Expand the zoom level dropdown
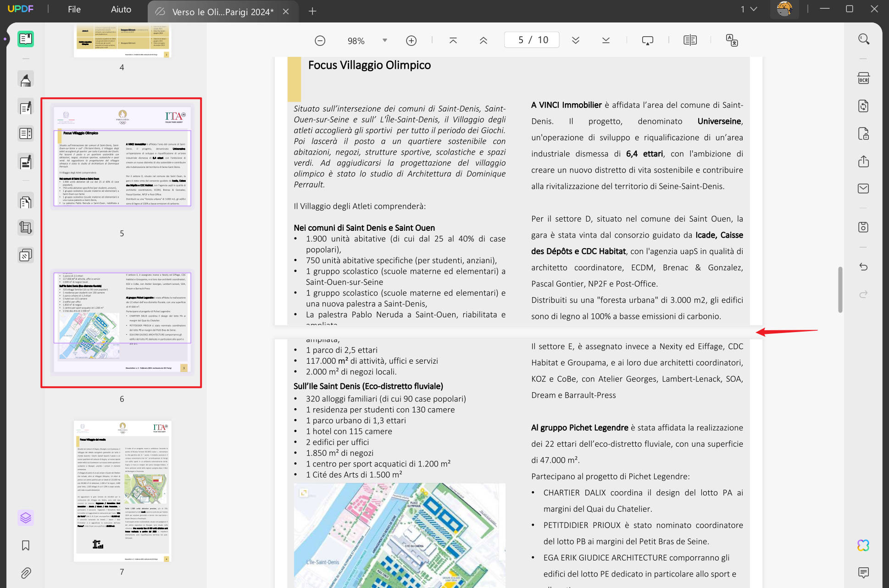 385,40
